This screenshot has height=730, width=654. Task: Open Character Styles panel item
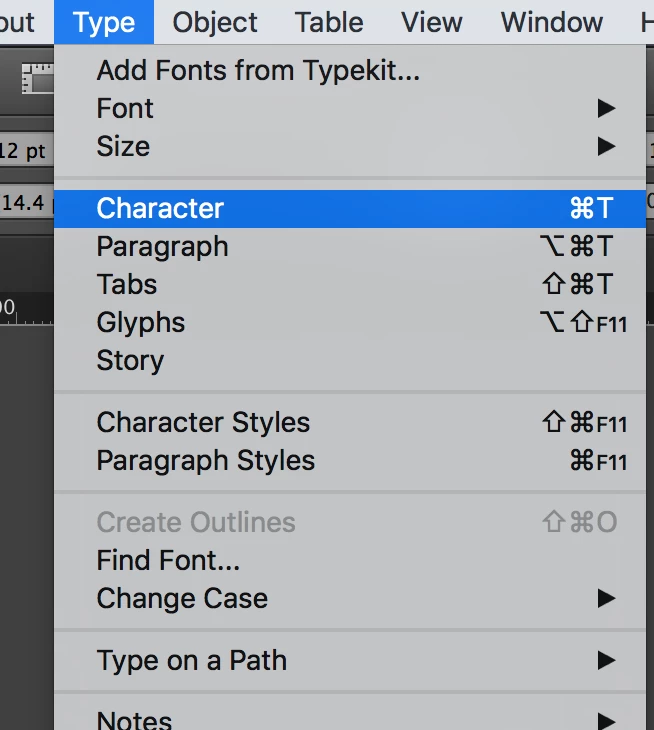tap(350, 423)
